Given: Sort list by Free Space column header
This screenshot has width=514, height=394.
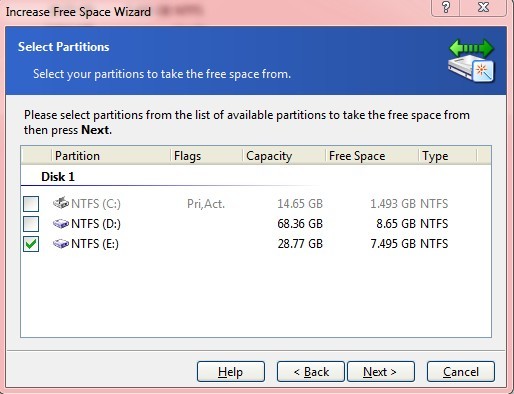Looking at the screenshot, I should tap(372, 156).
